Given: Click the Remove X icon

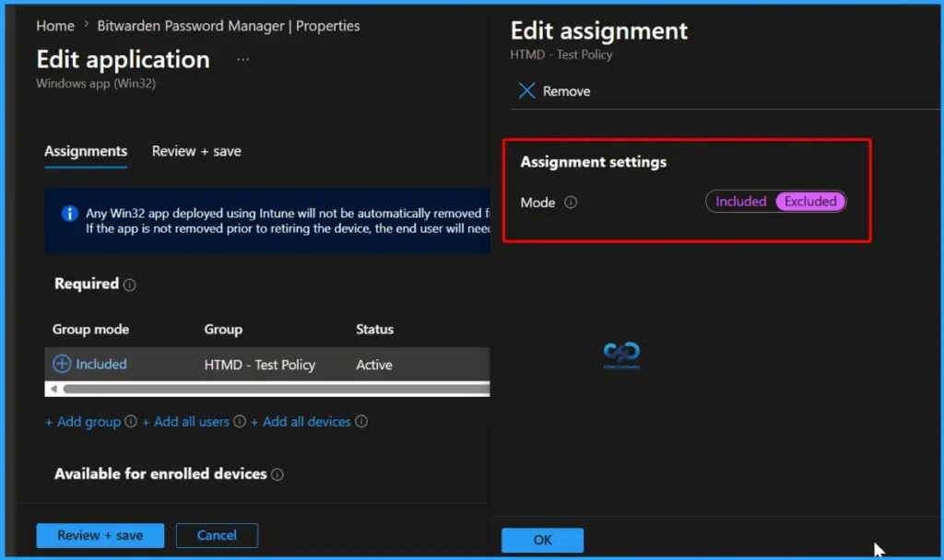Looking at the screenshot, I should 526,91.
